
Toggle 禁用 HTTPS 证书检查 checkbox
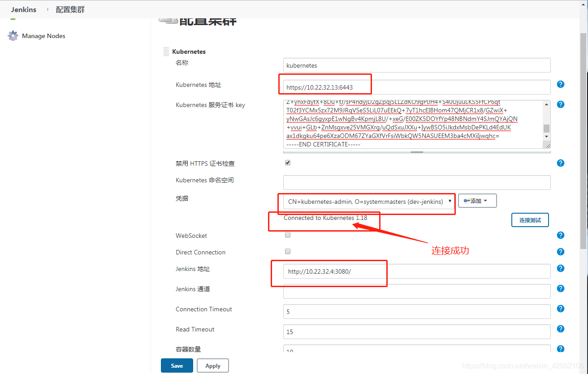point(288,163)
